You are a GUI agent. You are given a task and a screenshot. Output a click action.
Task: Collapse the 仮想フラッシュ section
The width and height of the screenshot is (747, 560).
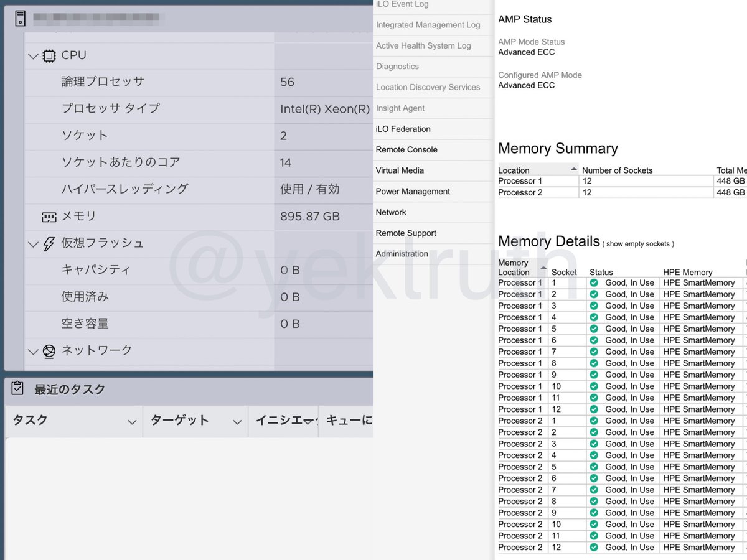point(33,245)
